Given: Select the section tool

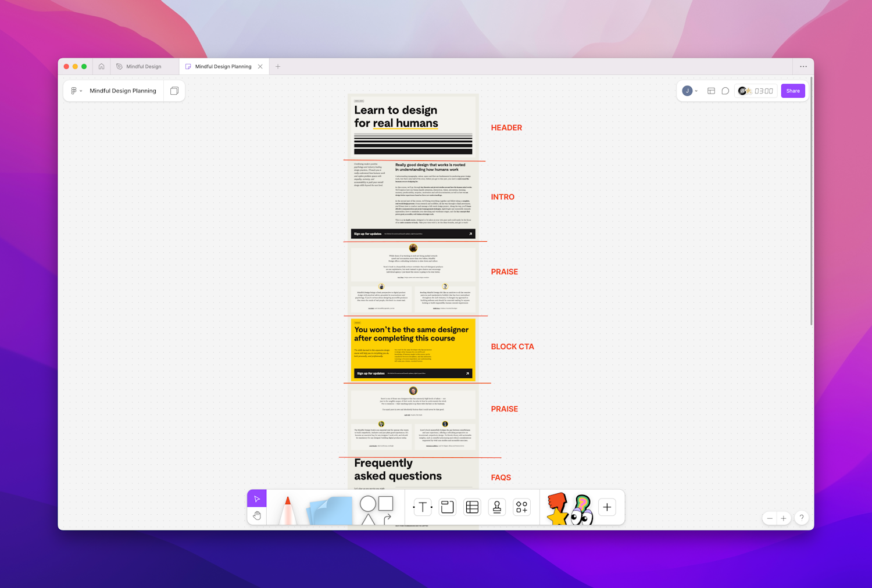Looking at the screenshot, I should click(x=447, y=507).
